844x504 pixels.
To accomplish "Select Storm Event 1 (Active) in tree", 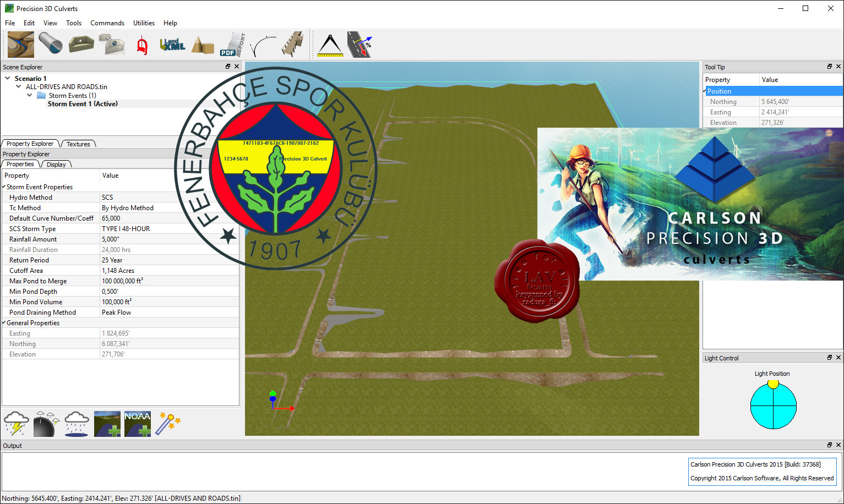I will pyautogui.click(x=83, y=103).
